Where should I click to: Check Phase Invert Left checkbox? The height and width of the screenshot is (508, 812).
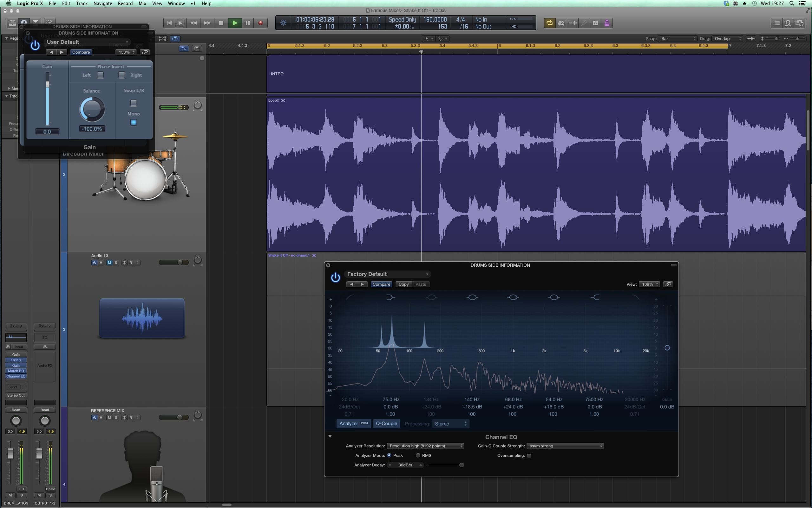100,75
